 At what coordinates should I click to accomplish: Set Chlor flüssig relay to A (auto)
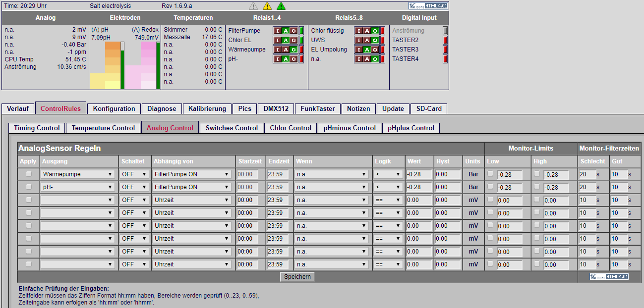coord(367,31)
